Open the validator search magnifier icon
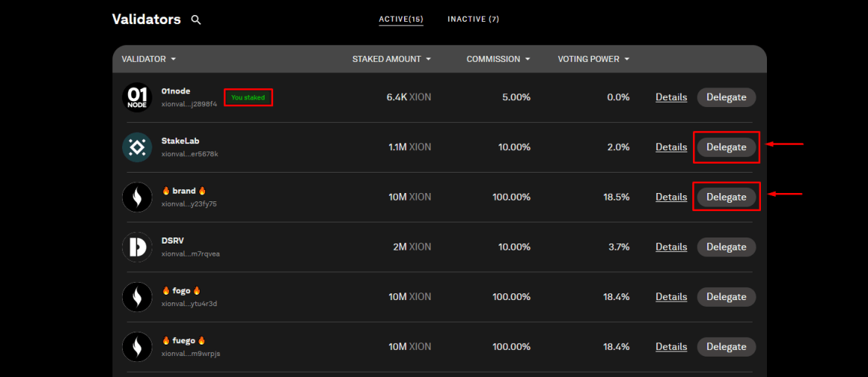Screen dimensions: 868x377 click(196, 20)
